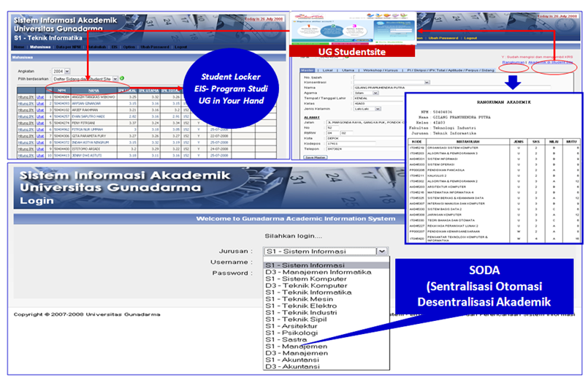Screen dimensions: 588x378
Task: Select D3 - Akuntansi option
Action: pyautogui.click(x=327, y=366)
